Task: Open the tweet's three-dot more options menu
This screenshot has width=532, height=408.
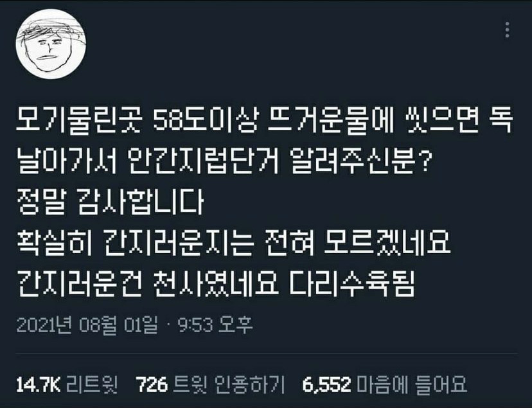Action: (x=507, y=30)
